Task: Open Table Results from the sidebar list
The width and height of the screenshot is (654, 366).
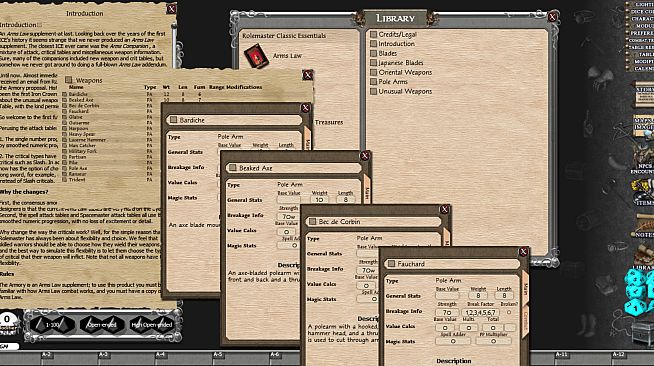Action: [x=641, y=47]
